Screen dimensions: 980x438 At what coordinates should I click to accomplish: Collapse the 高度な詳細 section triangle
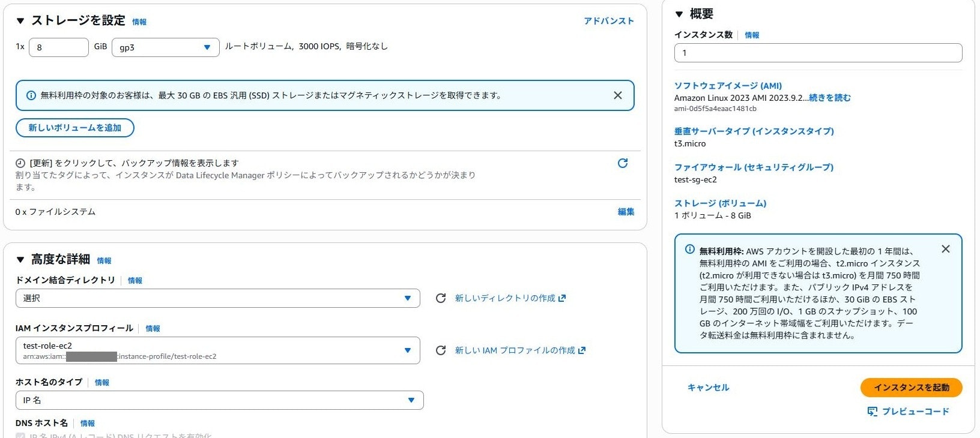coord(20,260)
